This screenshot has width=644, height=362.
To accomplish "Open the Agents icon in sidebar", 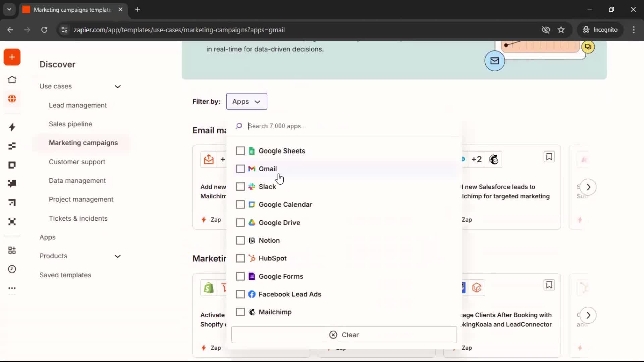I will (12, 222).
